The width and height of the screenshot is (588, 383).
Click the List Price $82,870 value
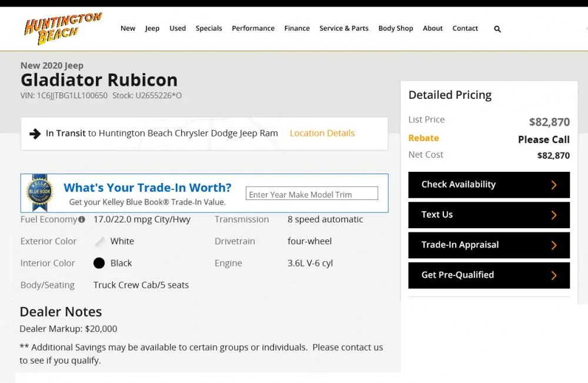549,122
